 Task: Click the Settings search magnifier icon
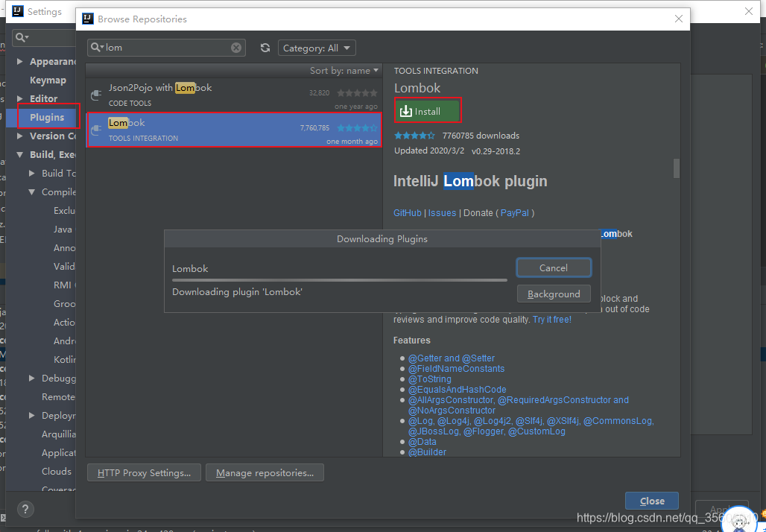pyautogui.click(x=22, y=37)
